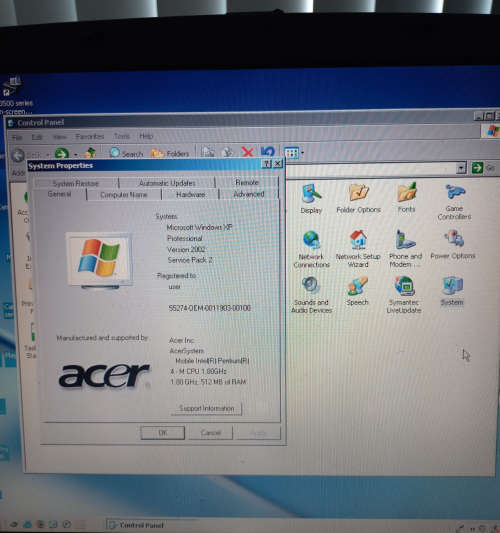Expand the address bar dropdown
500x533 pixels.
[x=461, y=168]
